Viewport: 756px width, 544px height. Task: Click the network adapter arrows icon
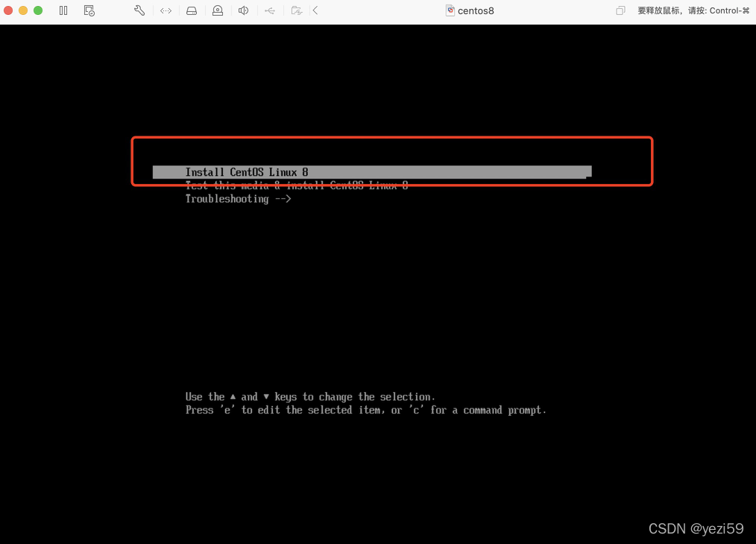(x=166, y=10)
